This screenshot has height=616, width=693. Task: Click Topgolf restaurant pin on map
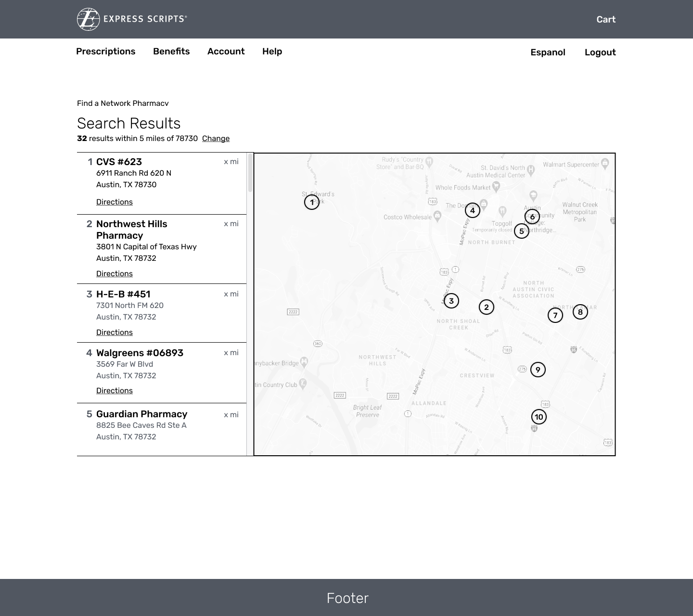(x=502, y=211)
